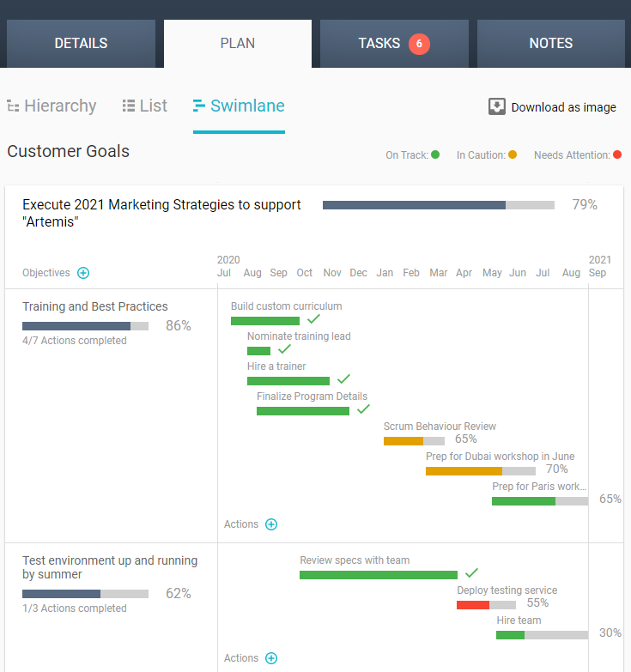This screenshot has height=672, width=631.
Task: Click checkmark beside Build custom curriculum
Action: click(313, 319)
